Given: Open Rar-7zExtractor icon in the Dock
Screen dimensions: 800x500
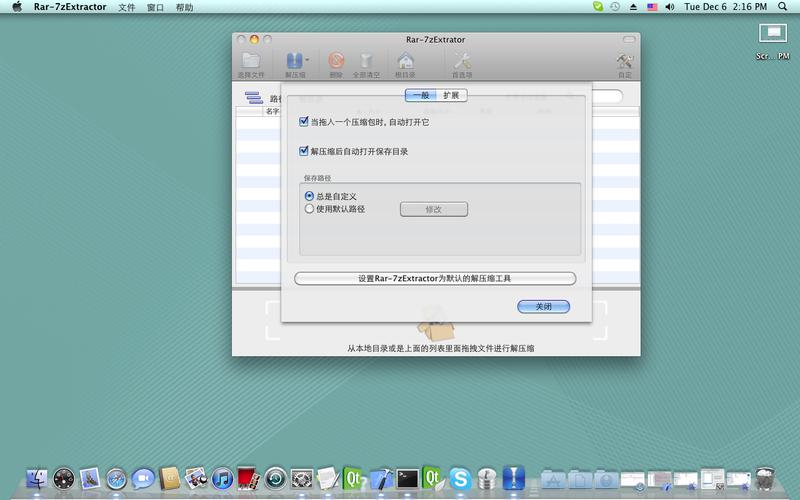Looking at the screenshot, I should [513, 479].
